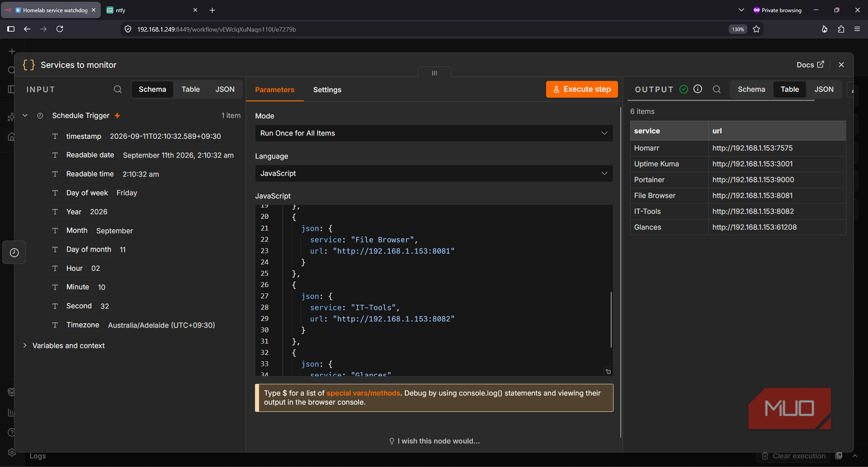Viewport: 868px width, 467px height.
Task: Click Clear execution in the workflow behind
Action: pyautogui.click(x=793, y=456)
